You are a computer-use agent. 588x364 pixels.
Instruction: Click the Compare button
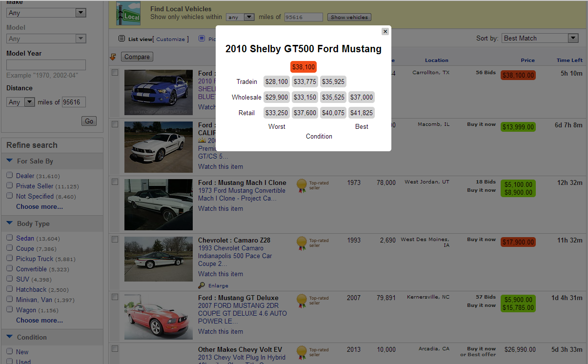point(137,57)
